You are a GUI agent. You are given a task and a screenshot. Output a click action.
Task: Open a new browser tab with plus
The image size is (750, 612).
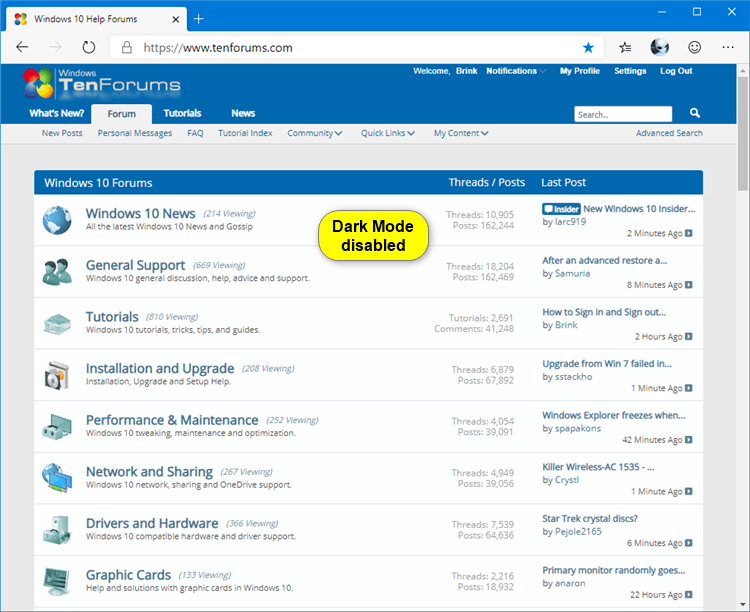(x=199, y=19)
